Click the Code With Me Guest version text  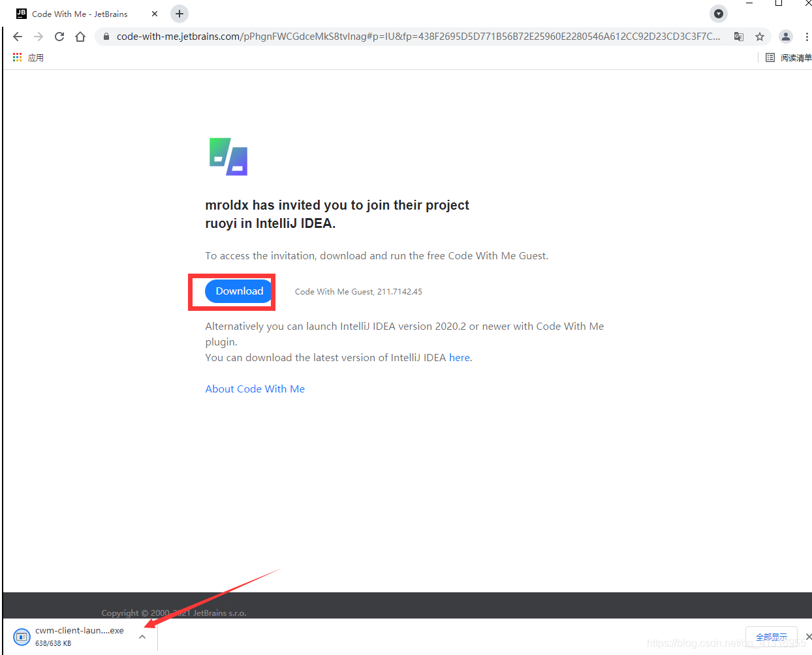point(358,292)
